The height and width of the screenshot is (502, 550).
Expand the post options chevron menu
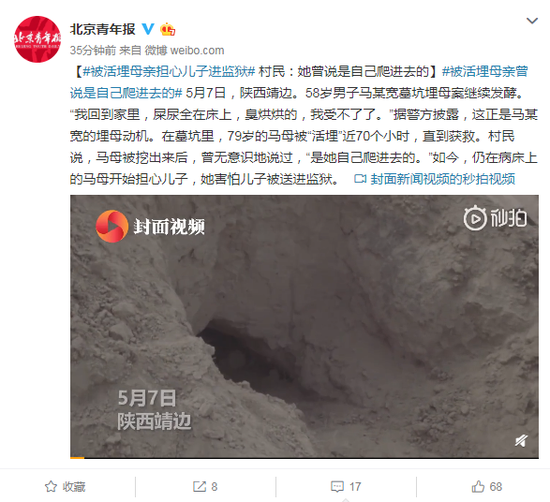[x=532, y=21]
